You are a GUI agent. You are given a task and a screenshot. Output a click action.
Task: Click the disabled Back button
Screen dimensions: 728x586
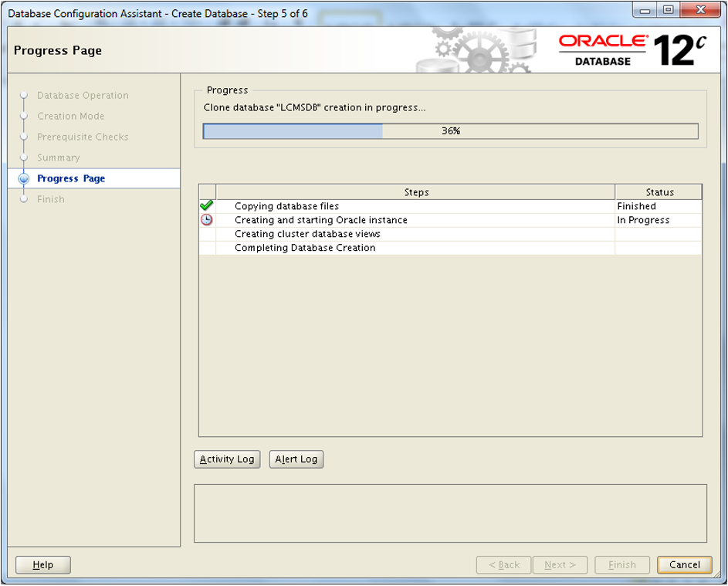[504, 564]
